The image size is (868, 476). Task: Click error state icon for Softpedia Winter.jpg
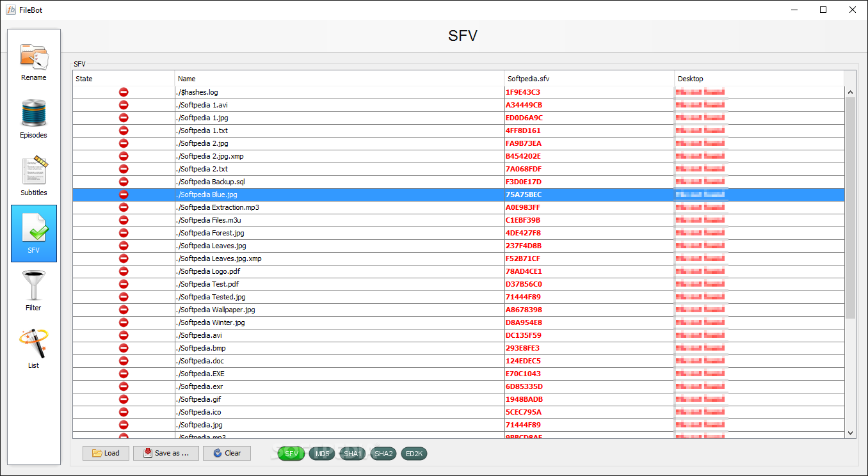(124, 322)
